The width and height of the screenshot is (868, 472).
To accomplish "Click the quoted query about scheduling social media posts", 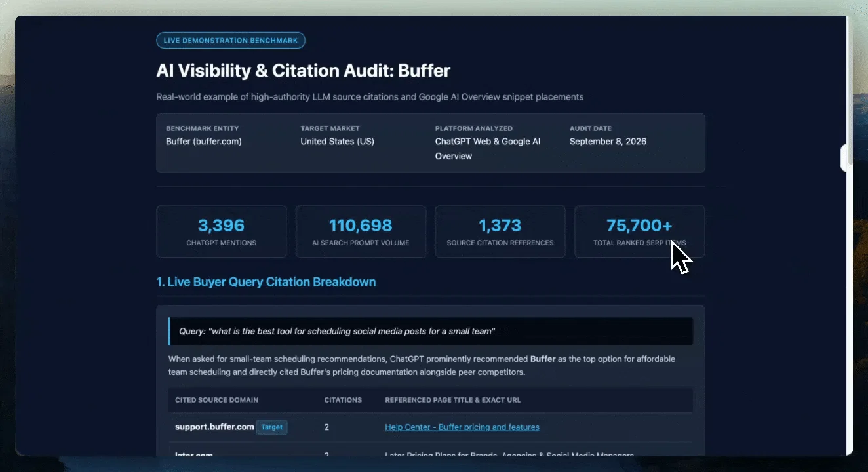I will click(x=337, y=332).
